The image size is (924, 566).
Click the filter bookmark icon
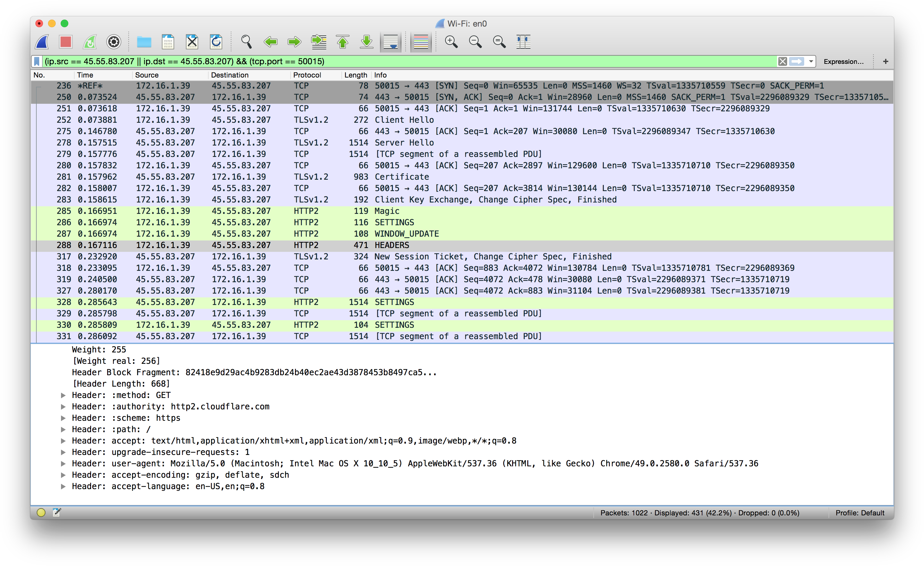pyautogui.click(x=37, y=61)
